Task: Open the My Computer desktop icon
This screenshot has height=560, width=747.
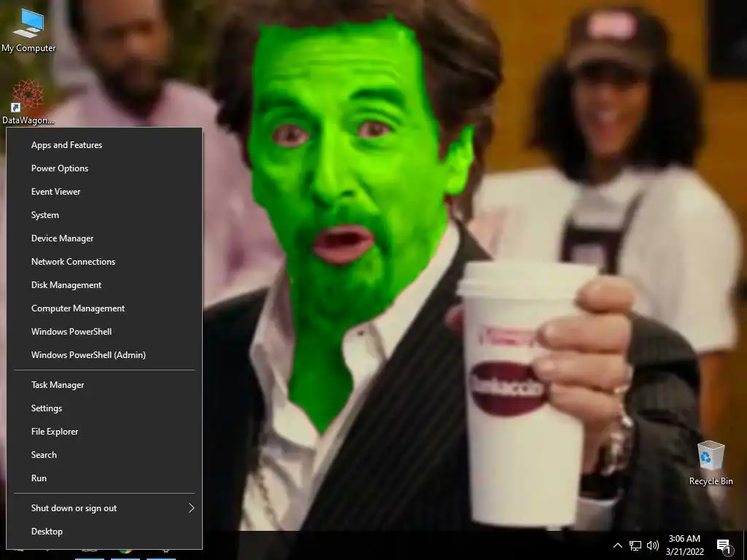Action: click(x=28, y=29)
